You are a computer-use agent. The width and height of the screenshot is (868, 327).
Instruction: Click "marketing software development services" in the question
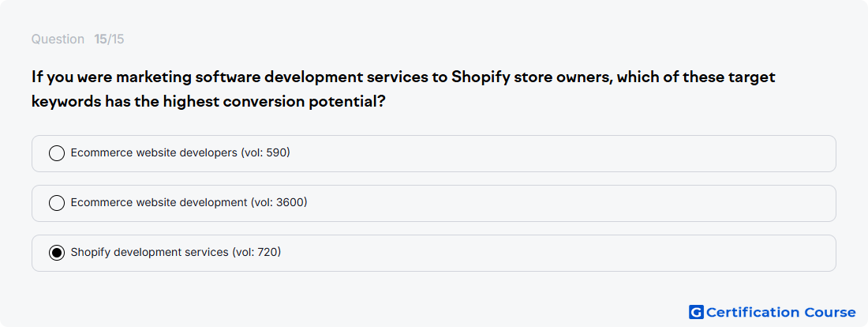(271, 77)
